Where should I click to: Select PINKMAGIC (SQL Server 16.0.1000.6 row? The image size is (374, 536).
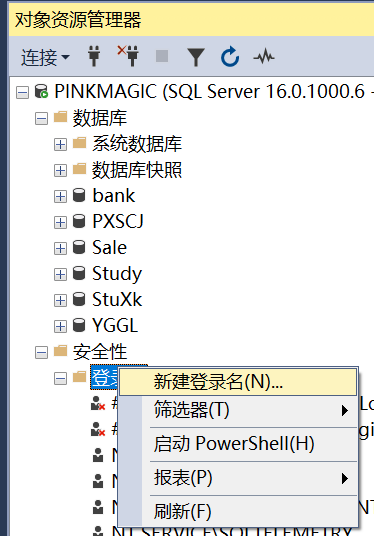pos(214,92)
